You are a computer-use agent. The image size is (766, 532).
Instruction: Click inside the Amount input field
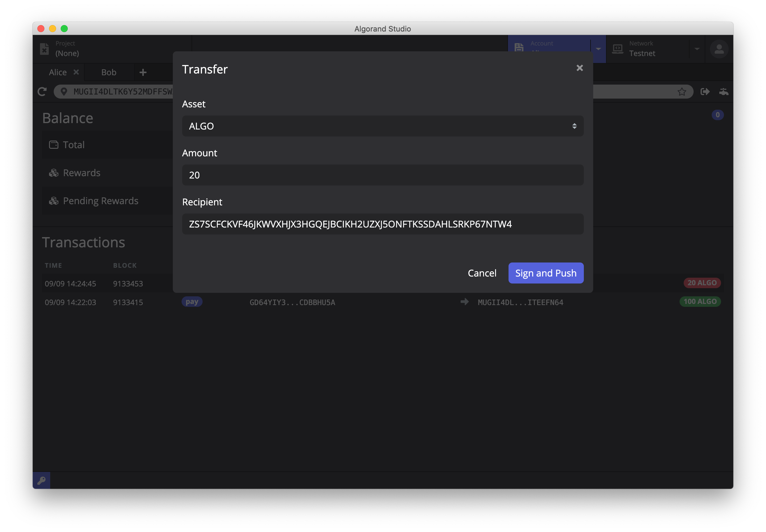click(382, 175)
